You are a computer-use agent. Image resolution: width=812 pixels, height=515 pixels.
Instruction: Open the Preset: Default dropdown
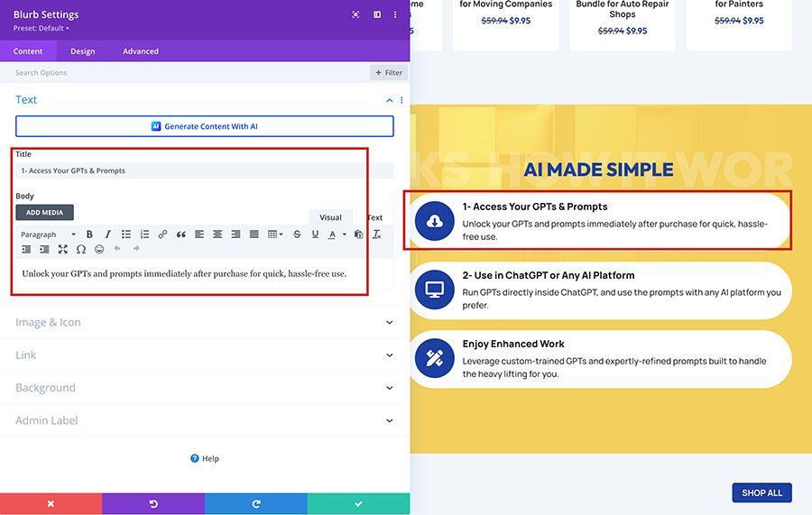point(42,28)
